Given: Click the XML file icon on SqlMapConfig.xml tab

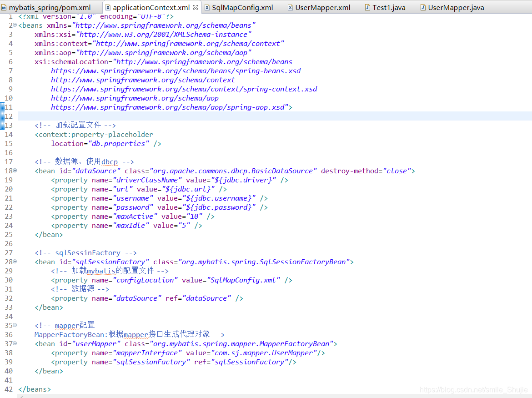Looking at the screenshot, I should coord(207,7).
